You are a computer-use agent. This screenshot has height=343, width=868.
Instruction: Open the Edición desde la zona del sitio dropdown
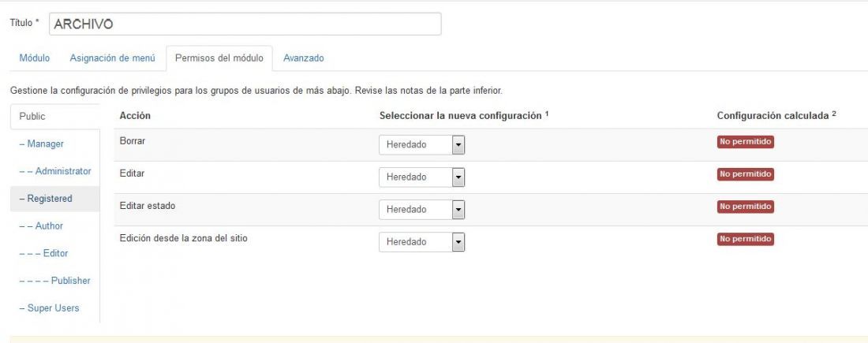422,242
